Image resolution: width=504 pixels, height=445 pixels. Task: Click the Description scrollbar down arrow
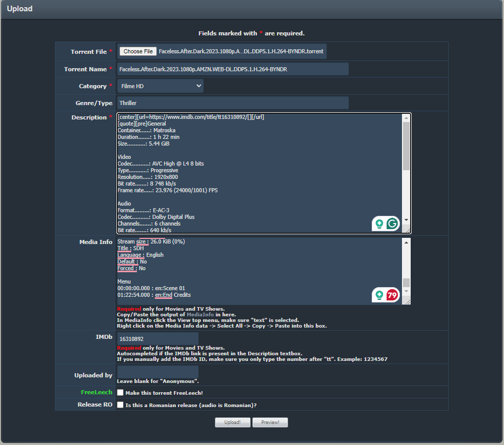coord(407,220)
